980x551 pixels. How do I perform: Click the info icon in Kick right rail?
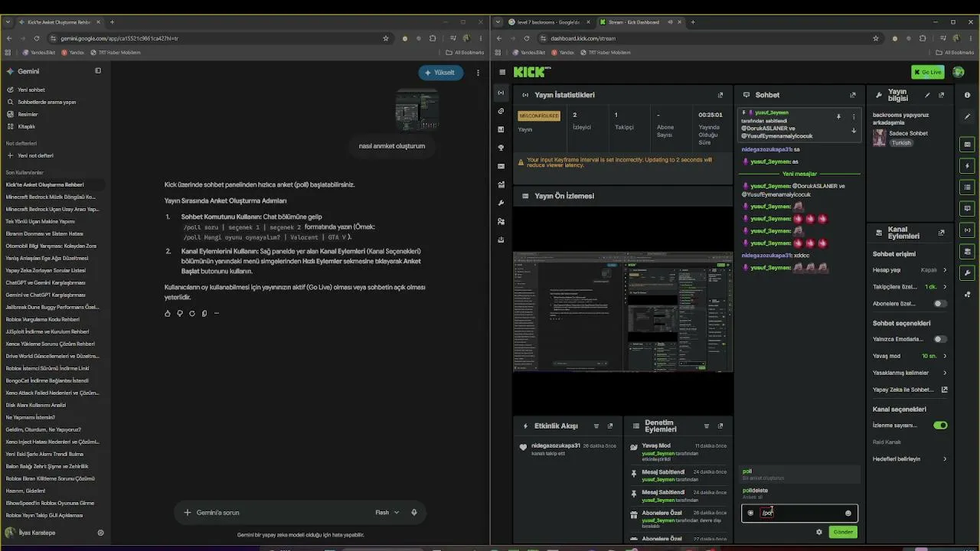coord(968,95)
